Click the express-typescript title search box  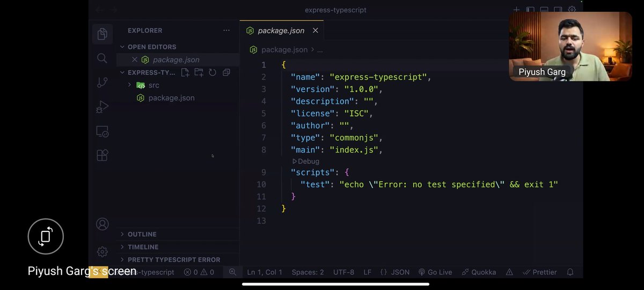[x=336, y=10]
